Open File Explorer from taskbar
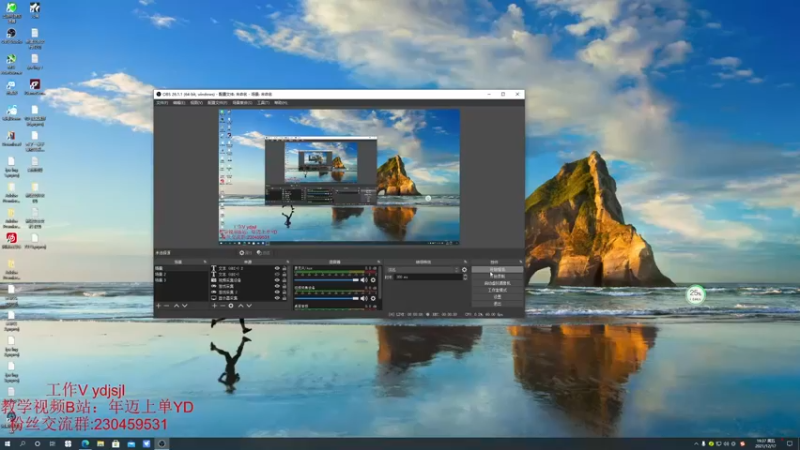The height and width of the screenshot is (450, 800). [x=101, y=444]
